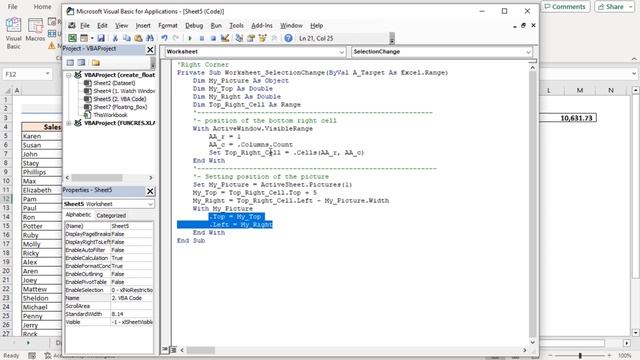Close the Project - VBAProject panel

150,49
